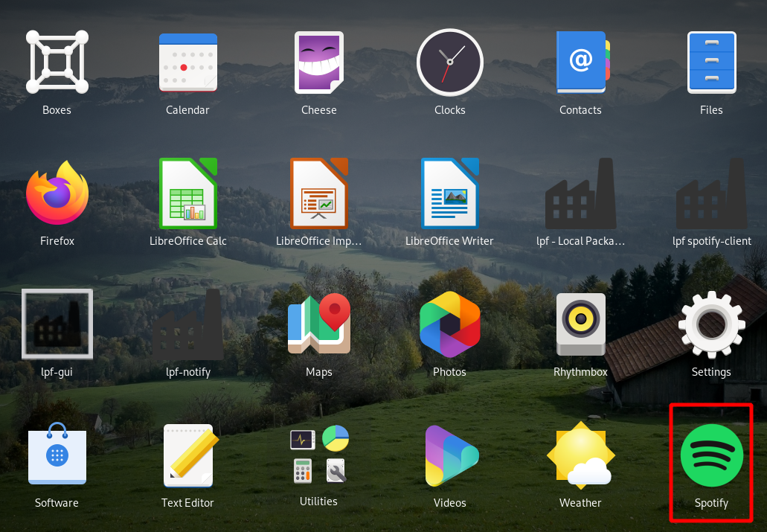Expand the Utilities app folder
This screenshot has width=767, height=532.
tap(319, 455)
